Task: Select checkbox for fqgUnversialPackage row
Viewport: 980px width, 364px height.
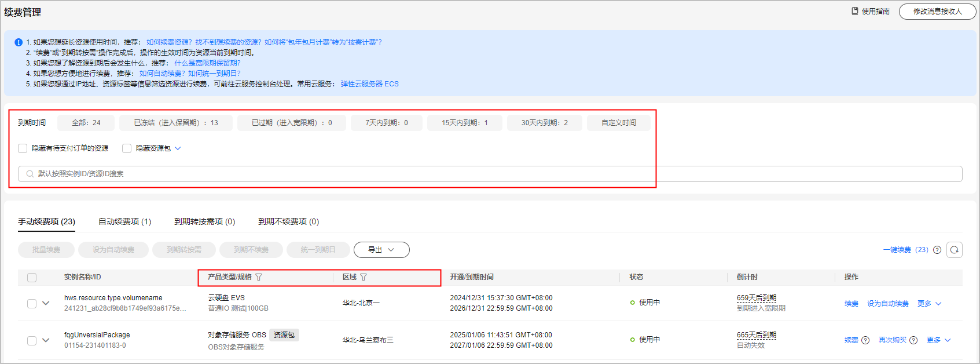Action: [32, 340]
